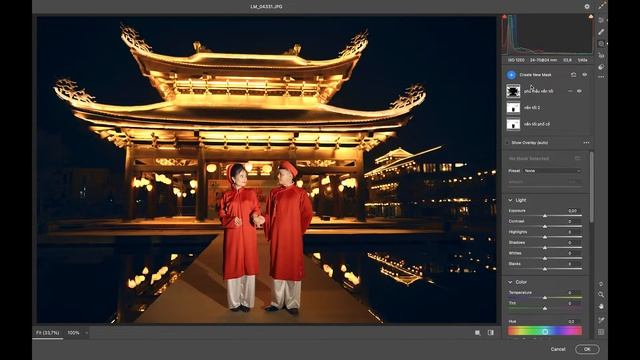Click reset masks icon beside Create New Mask

(x=573, y=75)
